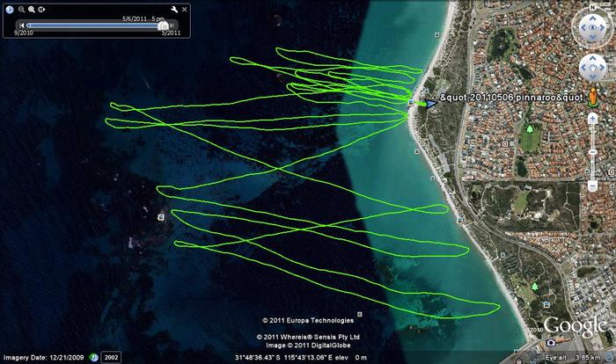Screen dimensions: 616x364
Task: Click the time slider thumb handle
Action: (x=164, y=25)
